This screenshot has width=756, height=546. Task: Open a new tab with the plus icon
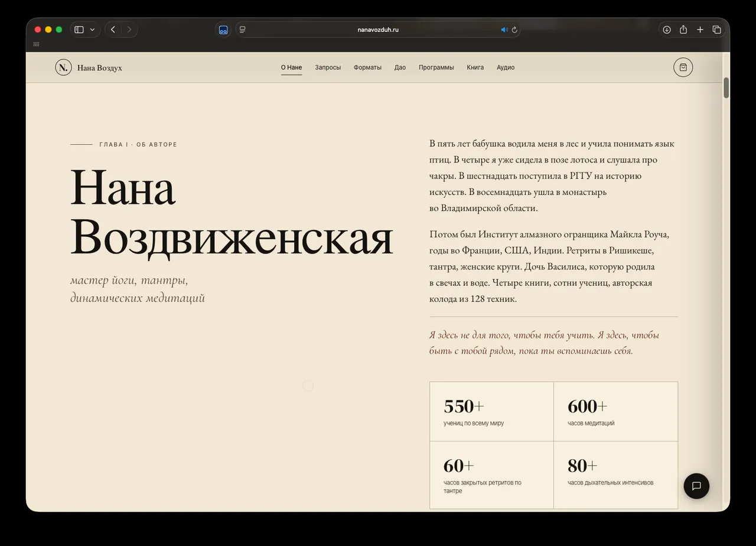pyautogui.click(x=700, y=30)
